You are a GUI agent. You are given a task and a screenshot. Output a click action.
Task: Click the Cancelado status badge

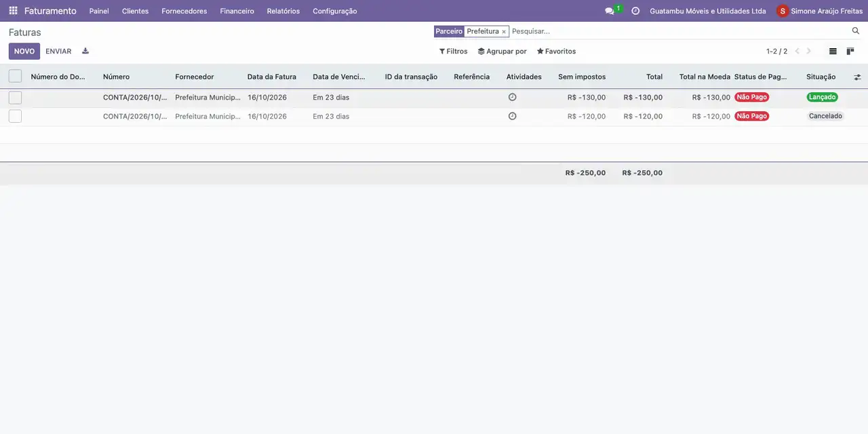pos(825,116)
